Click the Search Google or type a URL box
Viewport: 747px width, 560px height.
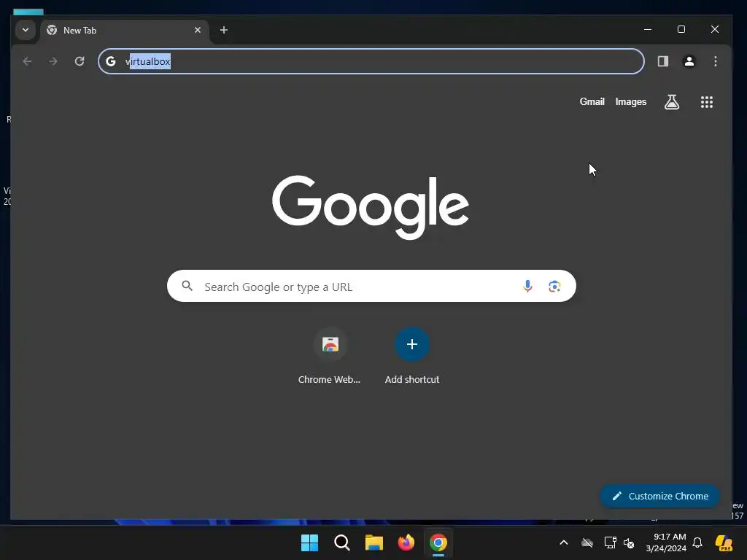click(371, 286)
